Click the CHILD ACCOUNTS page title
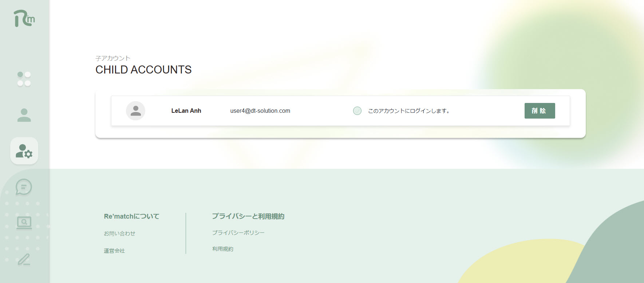Viewport: 644px width, 283px height. [x=143, y=70]
